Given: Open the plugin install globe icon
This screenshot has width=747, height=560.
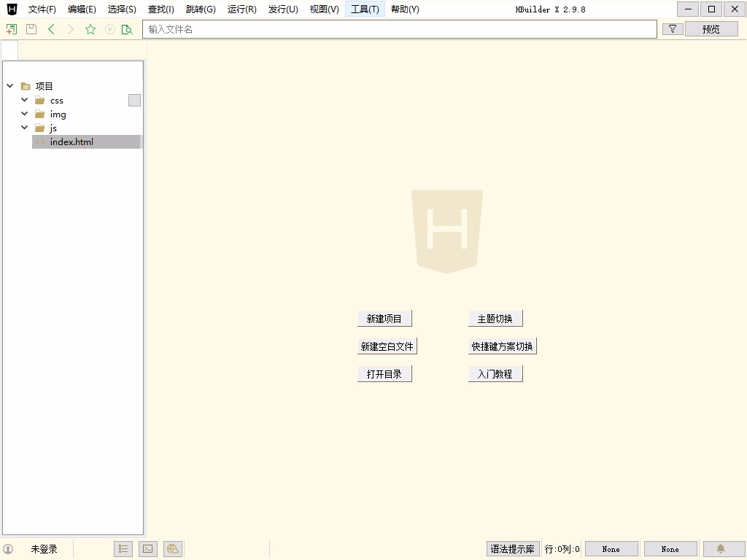Looking at the screenshot, I should 172,548.
